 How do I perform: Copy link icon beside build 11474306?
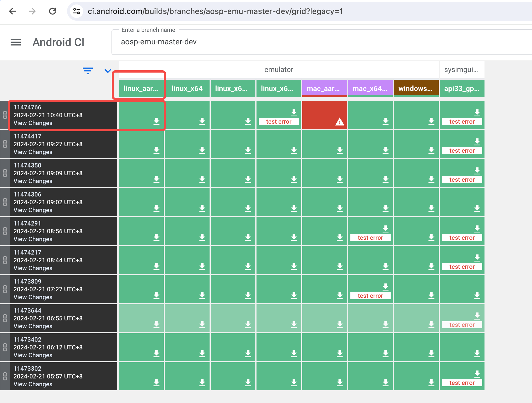click(5, 202)
